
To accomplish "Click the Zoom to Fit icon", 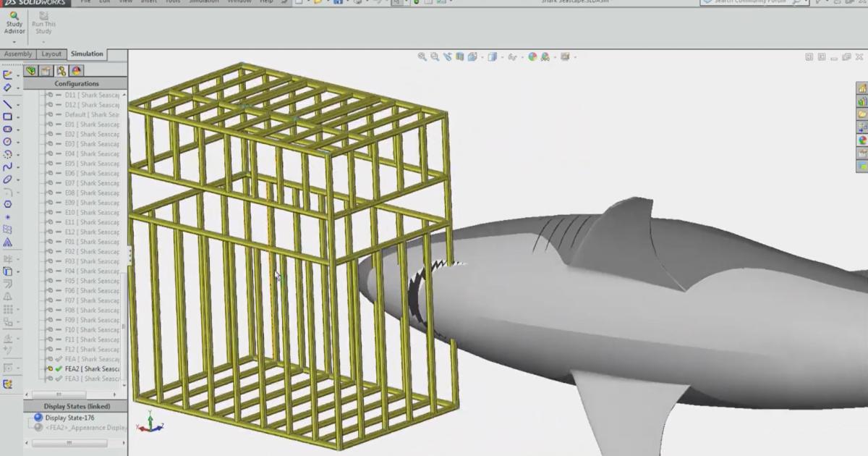I will pos(422,56).
